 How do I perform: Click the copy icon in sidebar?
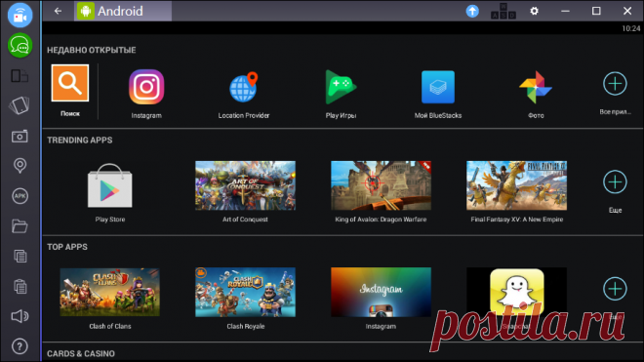coord(20,256)
